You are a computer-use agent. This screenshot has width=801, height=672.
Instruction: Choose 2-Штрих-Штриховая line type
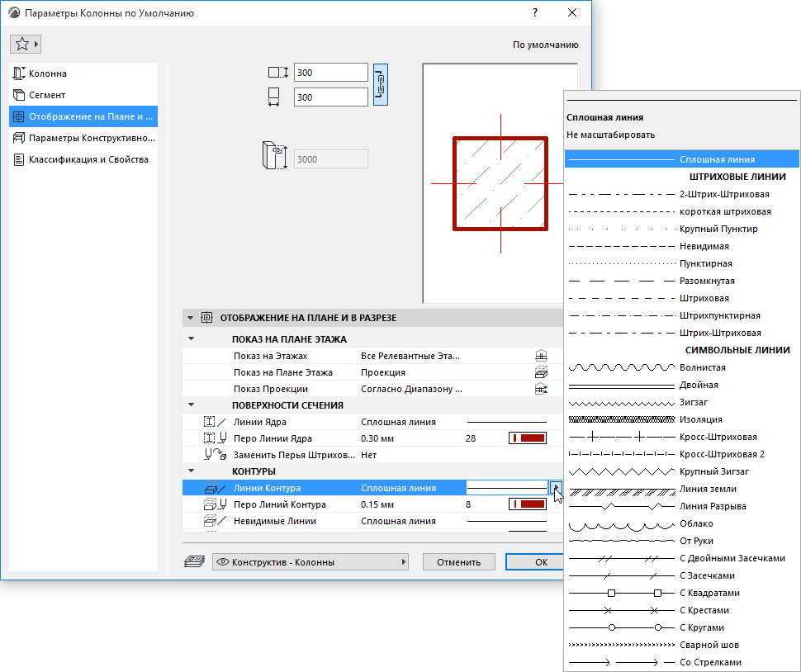tap(682, 194)
